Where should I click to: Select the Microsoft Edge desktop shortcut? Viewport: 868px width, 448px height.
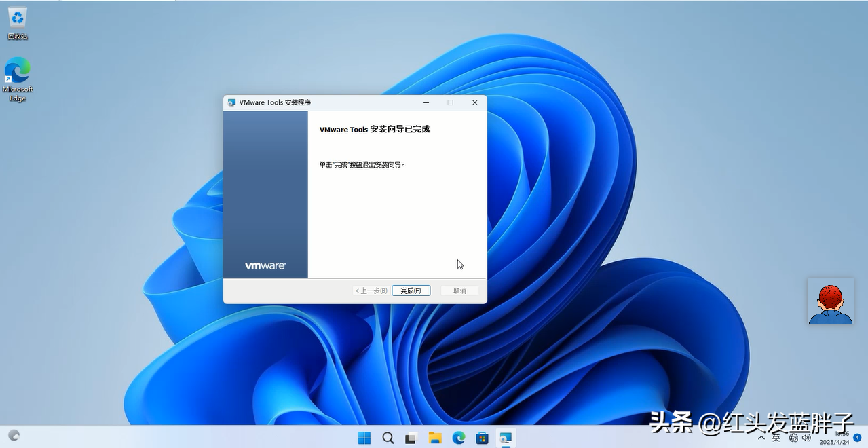tap(18, 80)
